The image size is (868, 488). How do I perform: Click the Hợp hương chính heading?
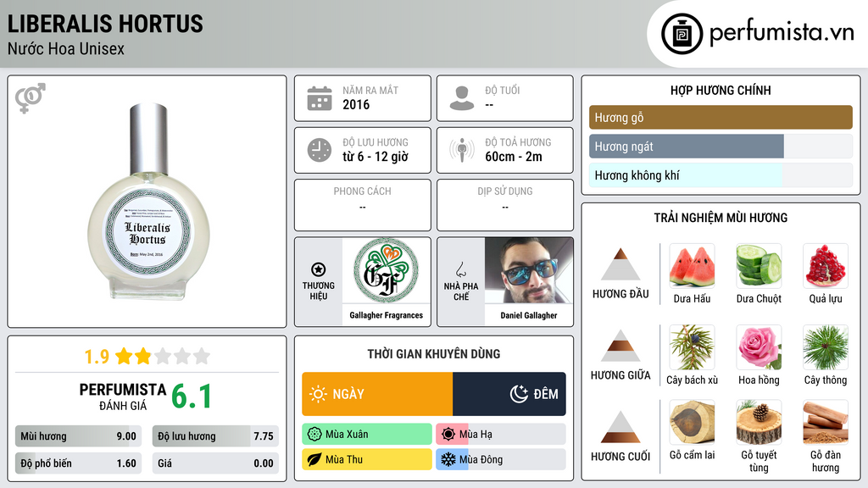[721, 90]
